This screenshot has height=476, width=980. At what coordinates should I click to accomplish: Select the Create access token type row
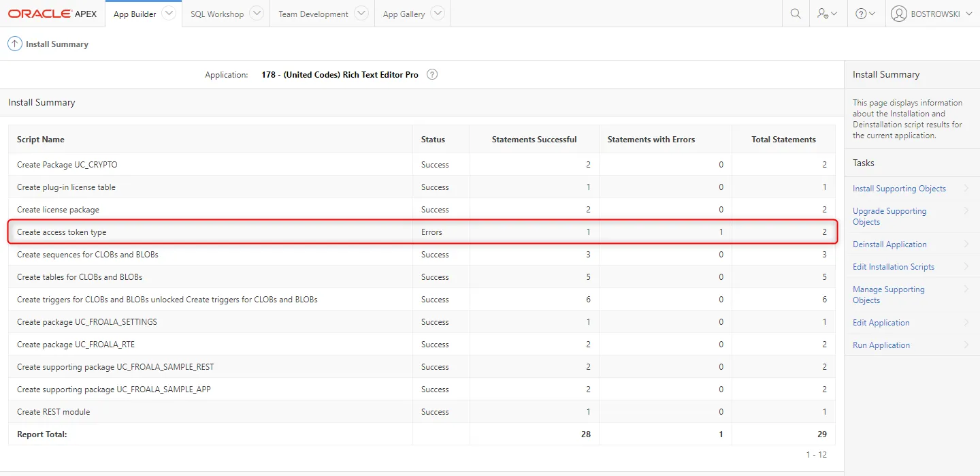pos(62,232)
